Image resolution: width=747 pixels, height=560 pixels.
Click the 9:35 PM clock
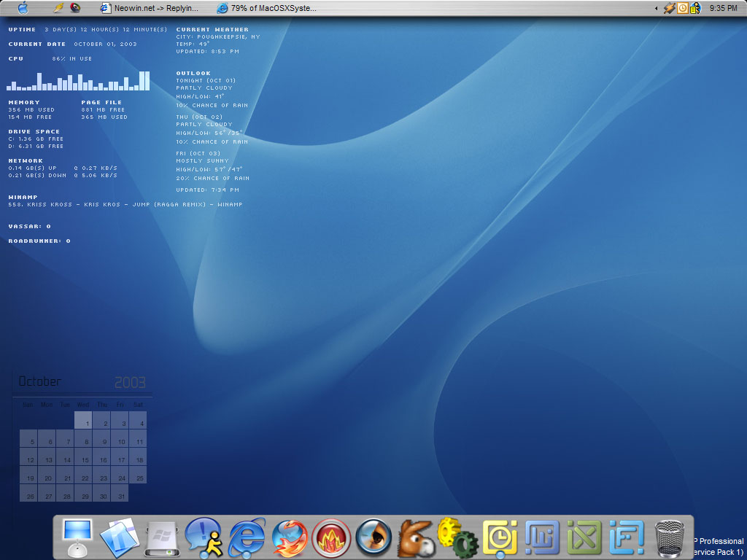click(723, 8)
